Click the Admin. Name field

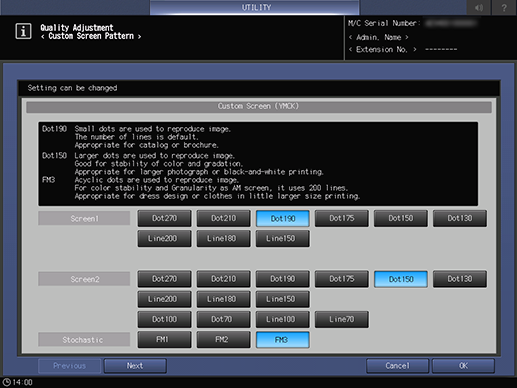378,37
